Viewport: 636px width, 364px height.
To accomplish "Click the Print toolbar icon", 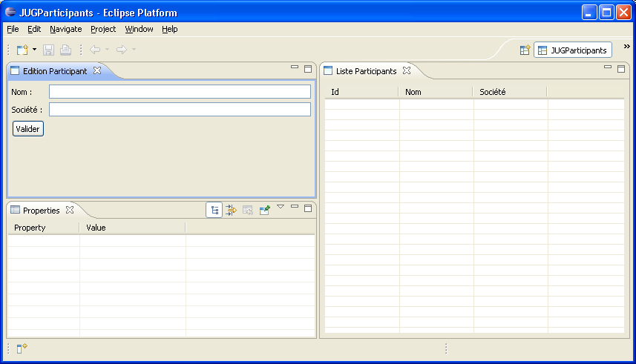I will 65,50.
